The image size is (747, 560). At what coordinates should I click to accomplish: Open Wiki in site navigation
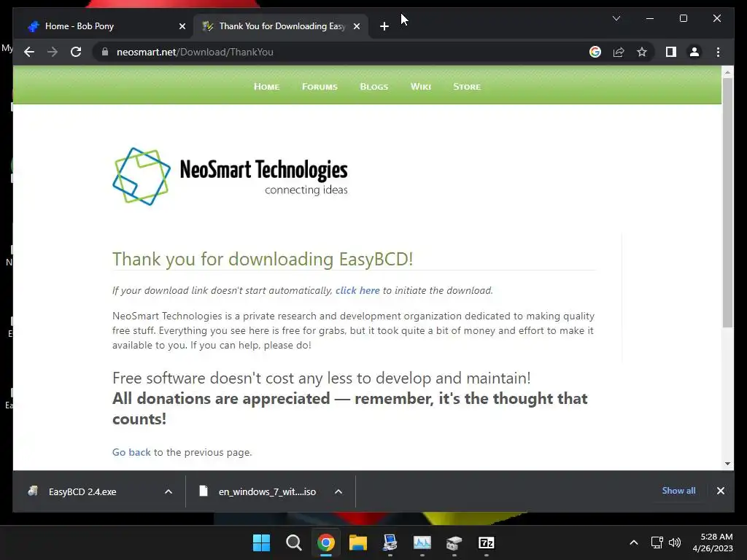click(x=421, y=87)
